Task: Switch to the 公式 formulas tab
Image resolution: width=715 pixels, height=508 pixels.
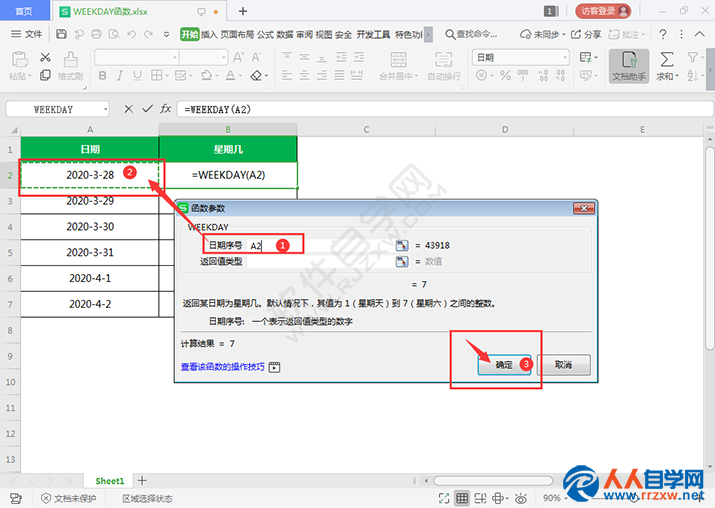Action: point(265,34)
